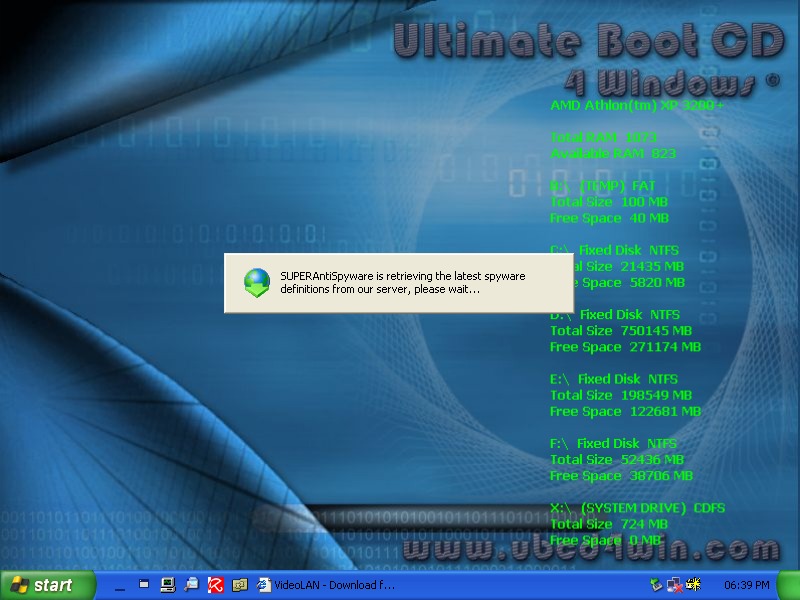Click the X:\ (SYSTEM DRIVE) CDFS entry
Screen dimensions: 800x600
tap(637, 508)
